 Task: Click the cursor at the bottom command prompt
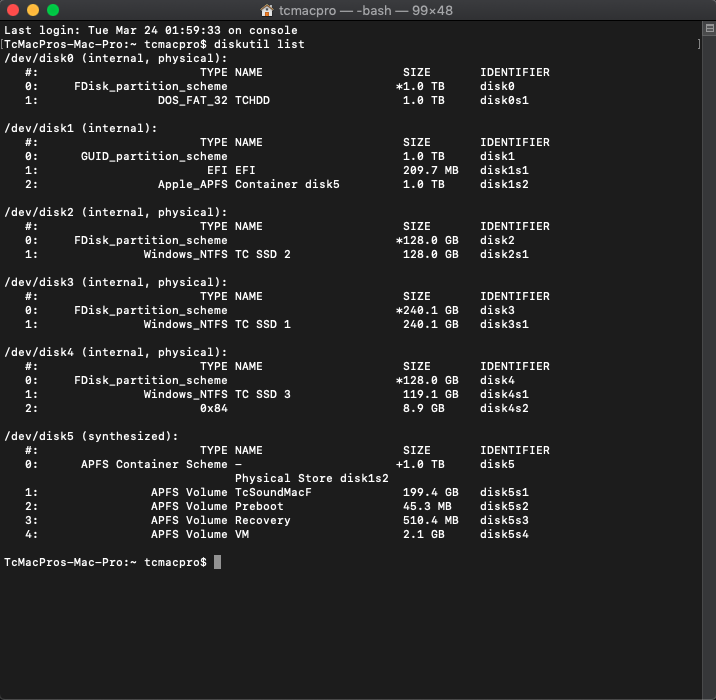point(217,562)
